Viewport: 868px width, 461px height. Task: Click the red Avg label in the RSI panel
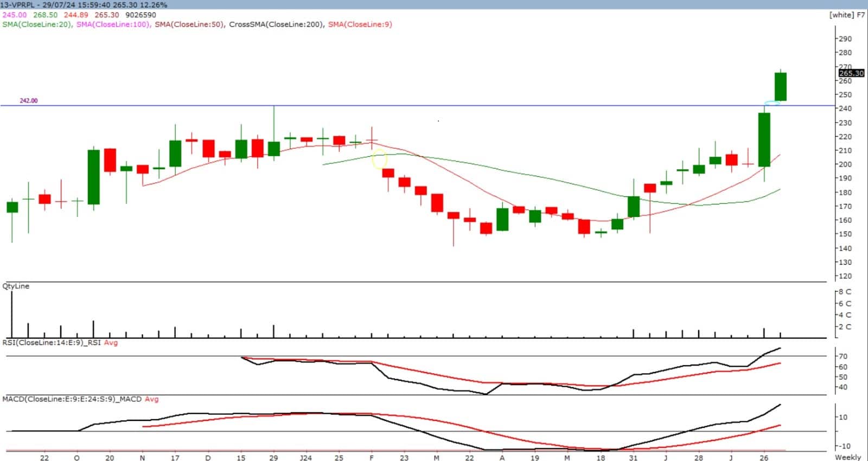pyautogui.click(x=111, y=343)
